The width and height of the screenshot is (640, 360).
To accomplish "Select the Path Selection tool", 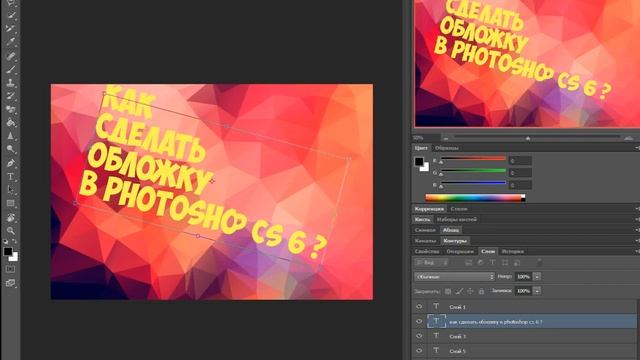I will (x=11, y=190).
